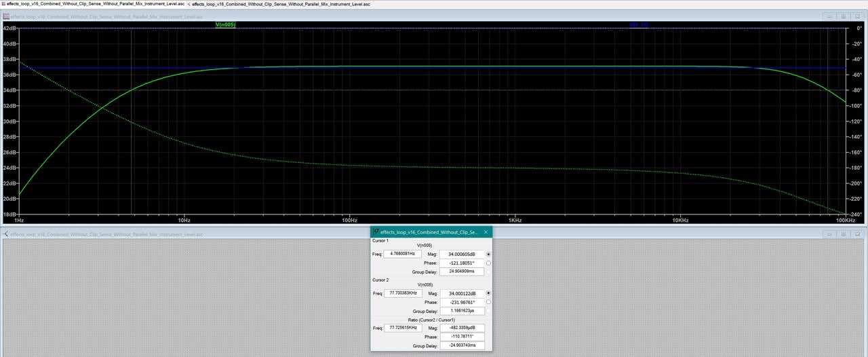Minimize the waveform plot pane
This screenshot has height=357, width=868.
click(x=830, y=16)
